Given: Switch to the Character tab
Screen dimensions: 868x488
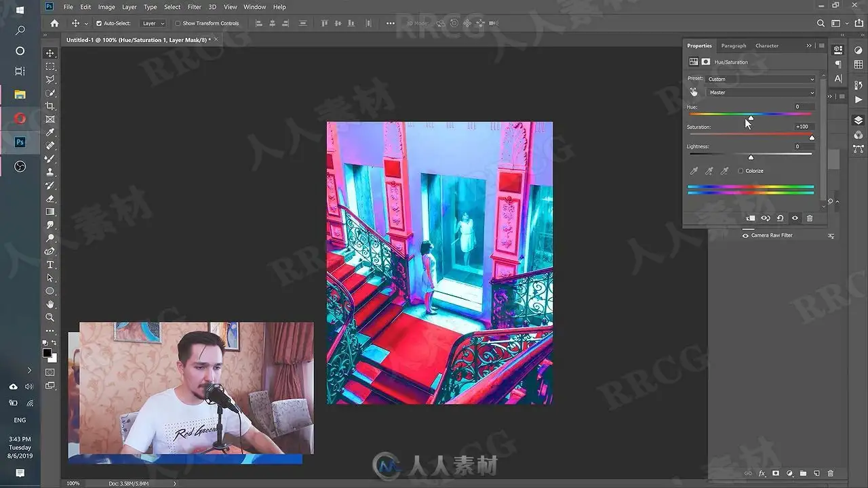Looking at the screenshot, I should click(767, 45).
